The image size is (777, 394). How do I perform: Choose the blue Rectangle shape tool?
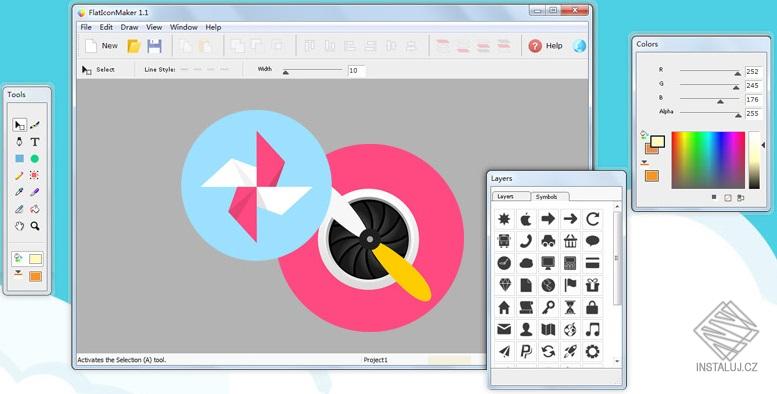[x=19, y=159]
